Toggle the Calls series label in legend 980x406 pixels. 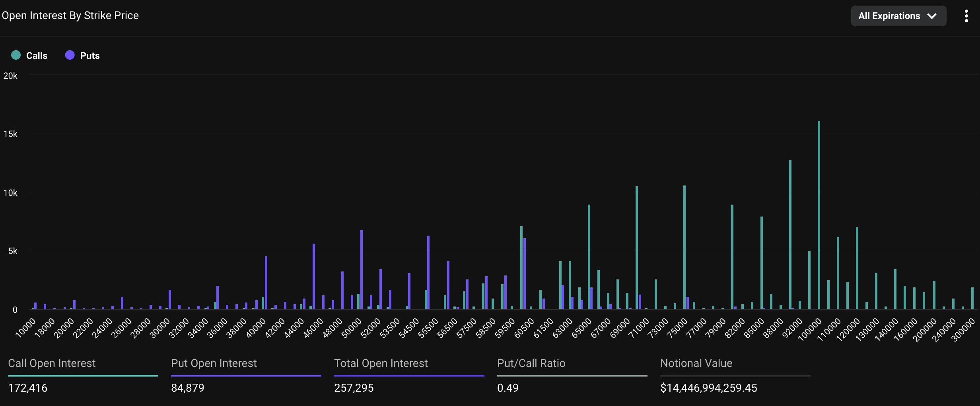37,56
